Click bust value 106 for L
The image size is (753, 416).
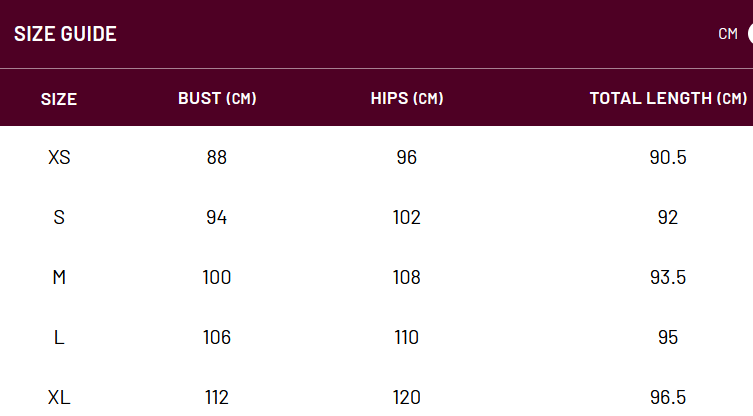click(217, 337)
